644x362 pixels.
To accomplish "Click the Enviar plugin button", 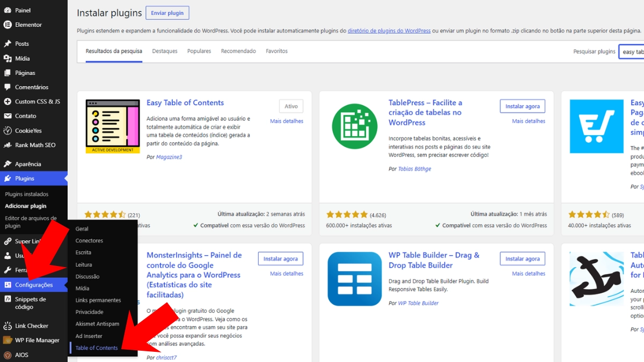I will [x=167, y=13].
